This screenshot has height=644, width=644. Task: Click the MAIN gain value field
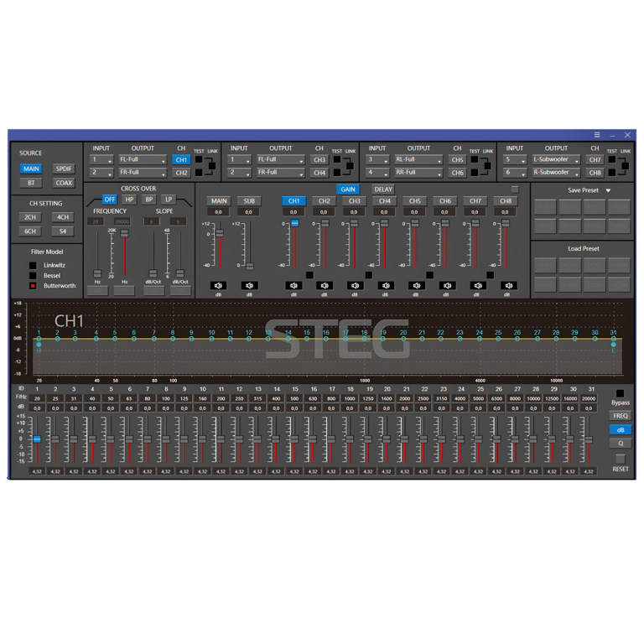[219, 212]
